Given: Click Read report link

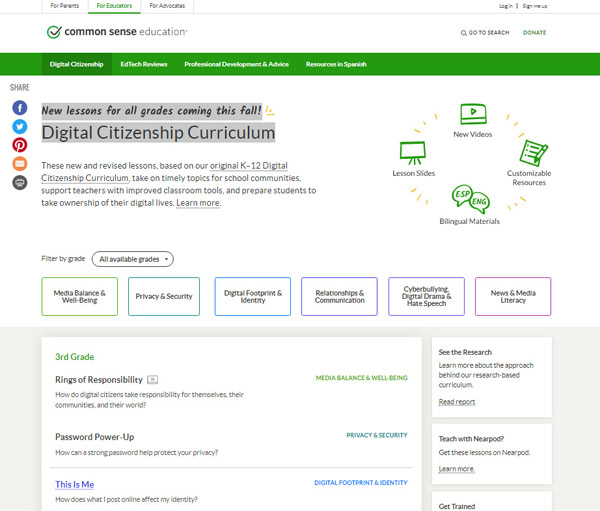Looking at the screenshot, I should click(457, 402).
